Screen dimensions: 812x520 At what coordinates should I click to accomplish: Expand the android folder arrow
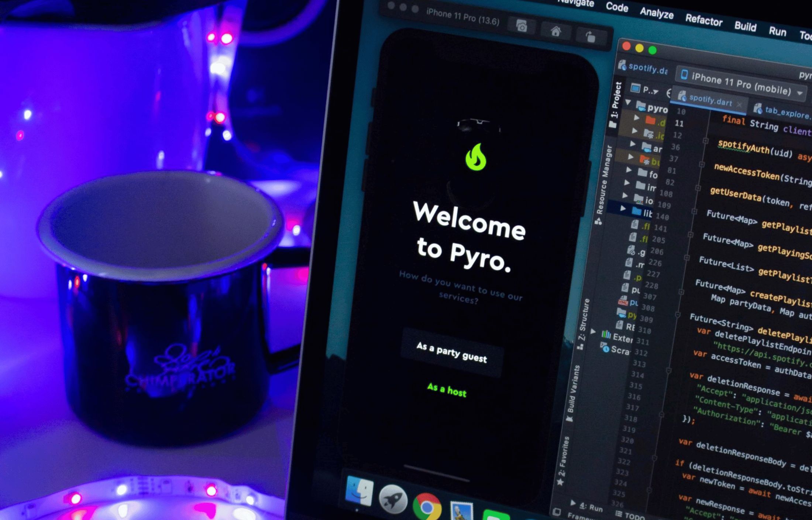(633, 143)
